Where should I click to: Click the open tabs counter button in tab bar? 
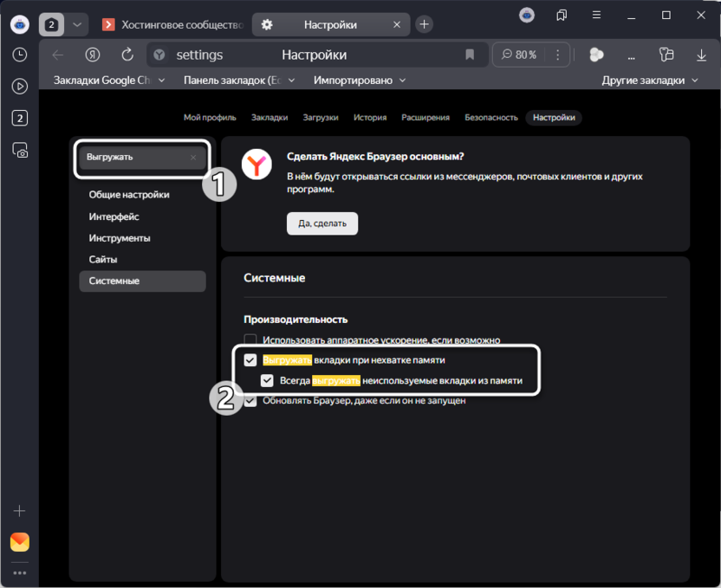point(51,24)
